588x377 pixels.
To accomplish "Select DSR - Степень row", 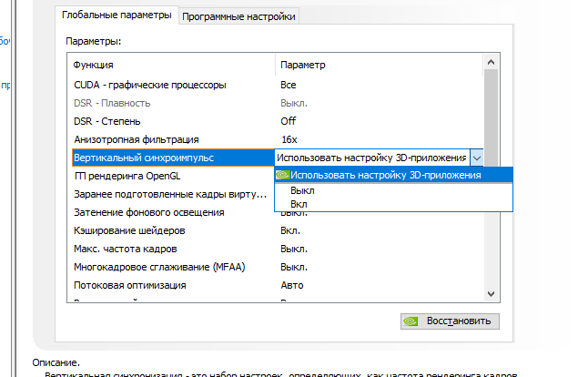I will point(277,121).
